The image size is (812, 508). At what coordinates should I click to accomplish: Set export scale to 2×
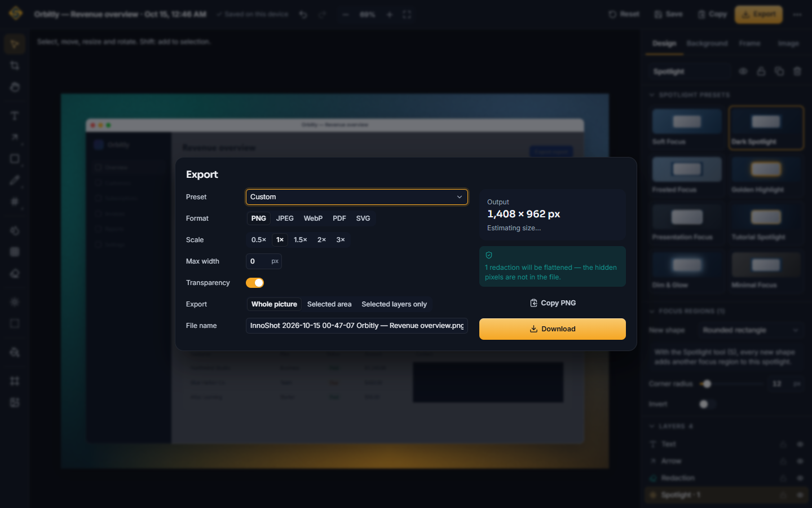[321, 240]
